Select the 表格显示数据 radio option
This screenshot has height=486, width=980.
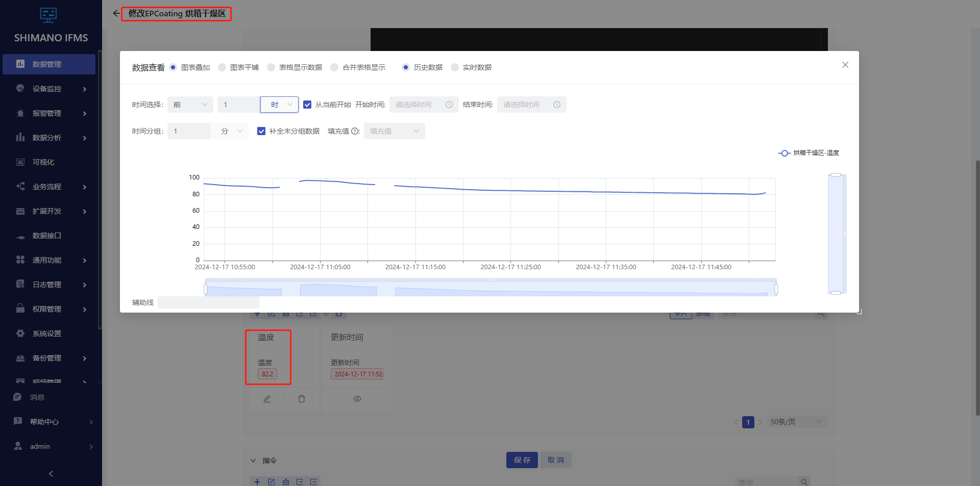(271, 67)
